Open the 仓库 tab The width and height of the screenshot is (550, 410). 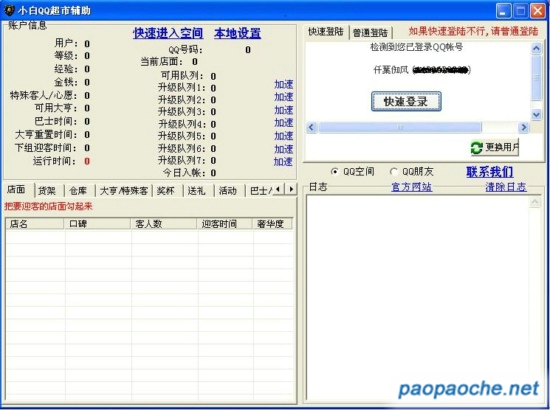(x=78, y=191)
